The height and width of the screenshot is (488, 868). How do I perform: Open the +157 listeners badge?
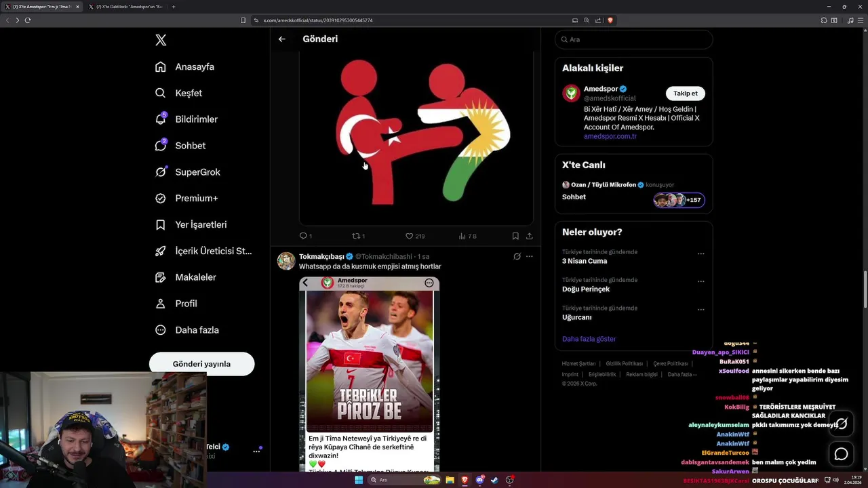(x=679, y=200)
